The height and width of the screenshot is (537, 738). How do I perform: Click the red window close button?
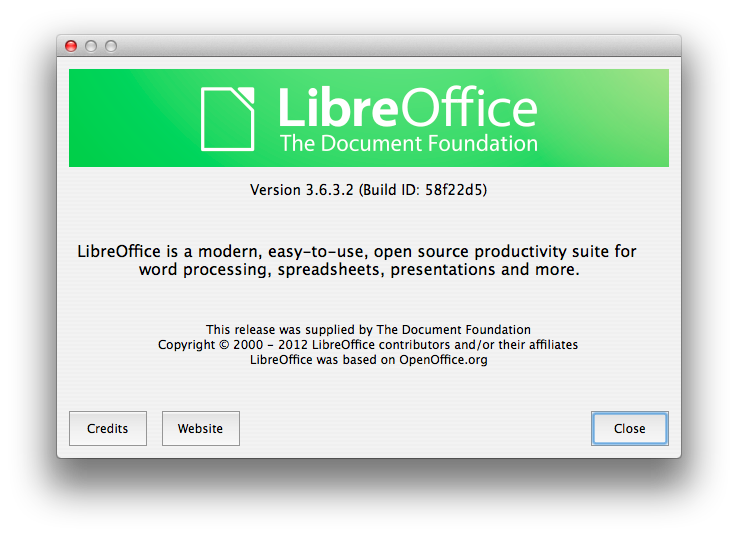(71, 46)
